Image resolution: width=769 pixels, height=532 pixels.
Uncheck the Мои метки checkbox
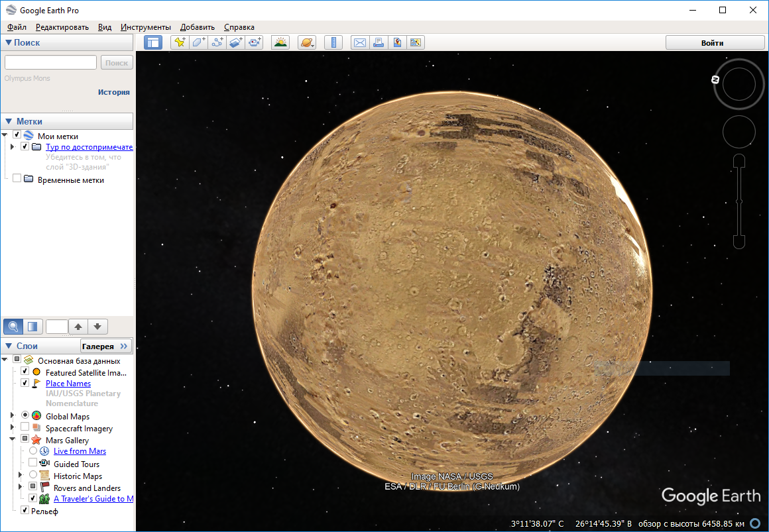(17, 134)
